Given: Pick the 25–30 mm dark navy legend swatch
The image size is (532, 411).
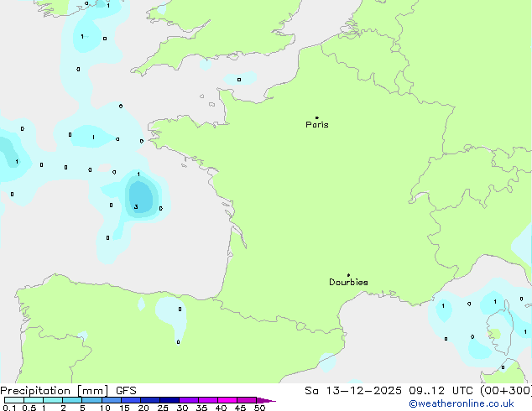Looking at the screenshot, I should pyautogui.click(x=170, y=400).
